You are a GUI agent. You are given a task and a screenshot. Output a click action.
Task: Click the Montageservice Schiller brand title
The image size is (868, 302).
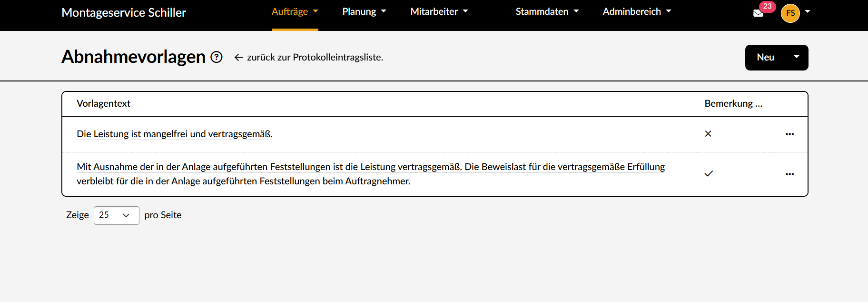point(124,13)
